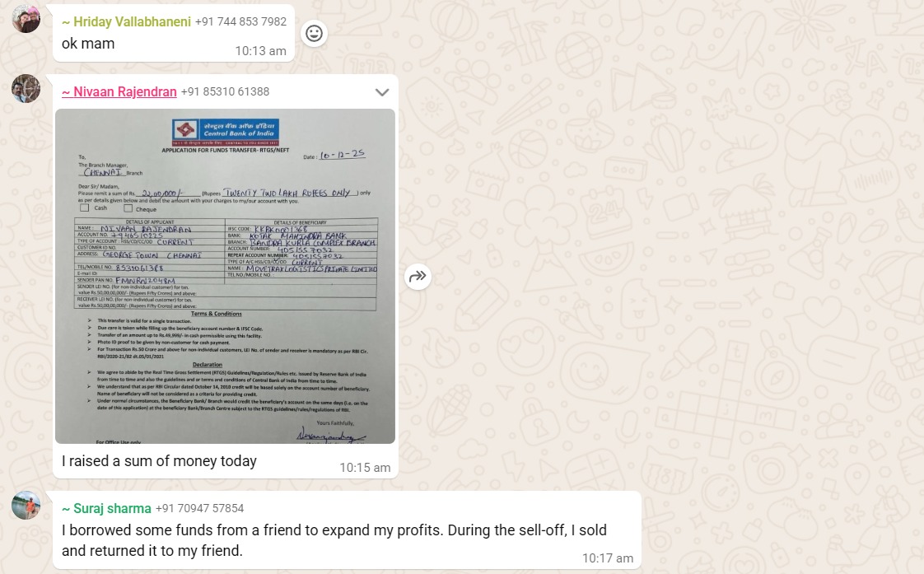
Task: Click sender name Nivaan Rajendran
Action: (119, 92)
